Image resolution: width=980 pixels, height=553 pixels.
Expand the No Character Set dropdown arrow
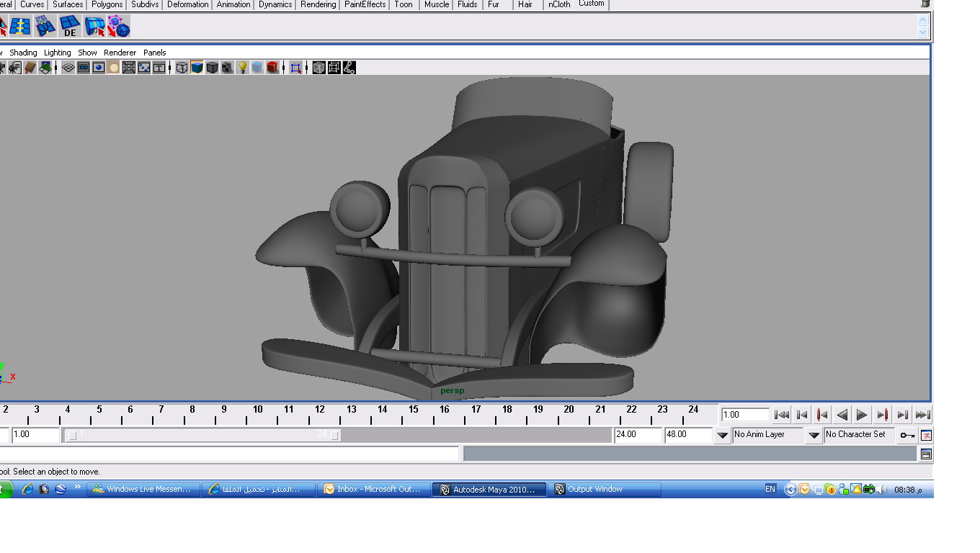814,436
